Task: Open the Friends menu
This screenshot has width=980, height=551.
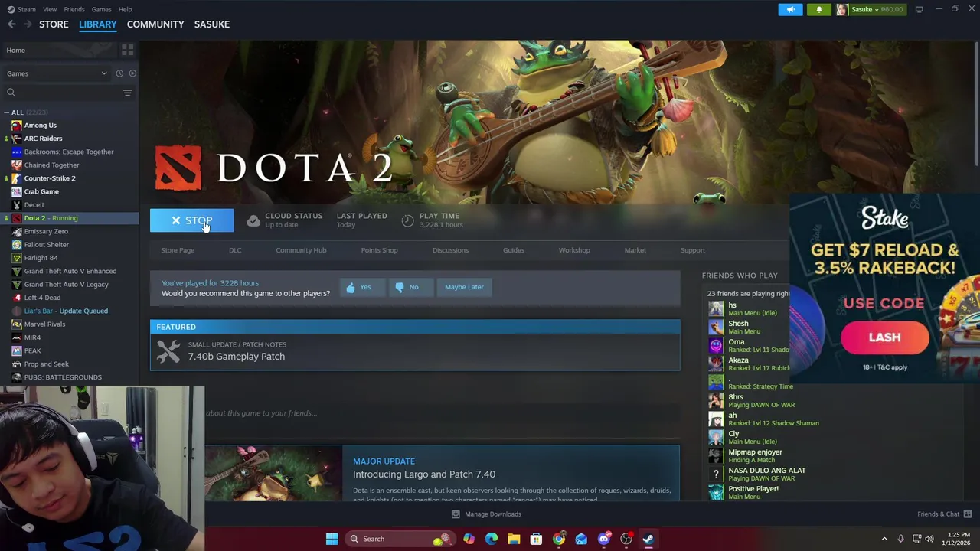Action: pos(74,9)
